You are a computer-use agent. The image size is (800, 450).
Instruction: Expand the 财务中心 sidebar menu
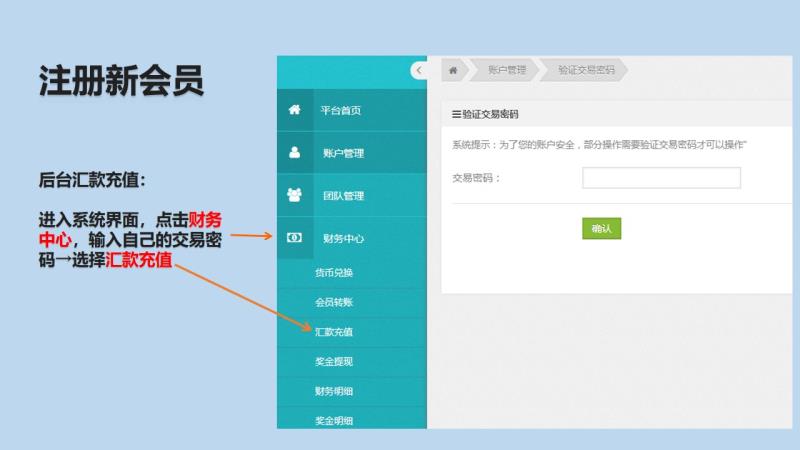pyautogui.click(x=343, y=239)
